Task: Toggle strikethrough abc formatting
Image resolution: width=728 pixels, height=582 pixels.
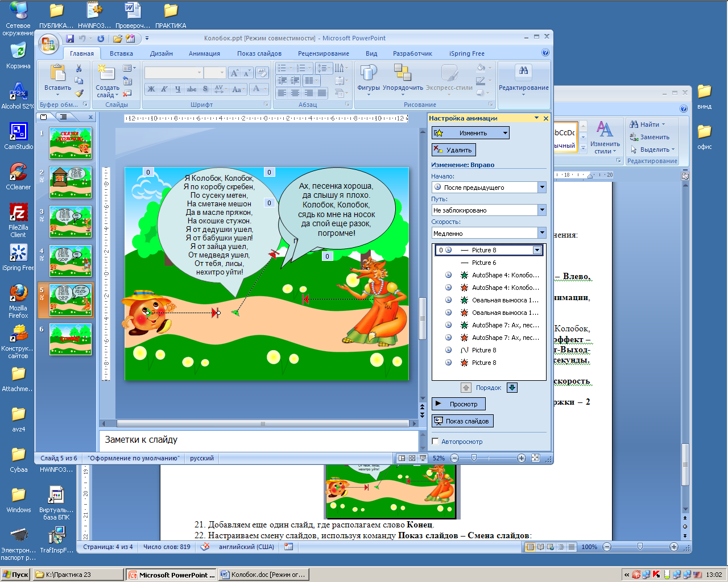Action: pyautogui.click(x=192, y=89)
